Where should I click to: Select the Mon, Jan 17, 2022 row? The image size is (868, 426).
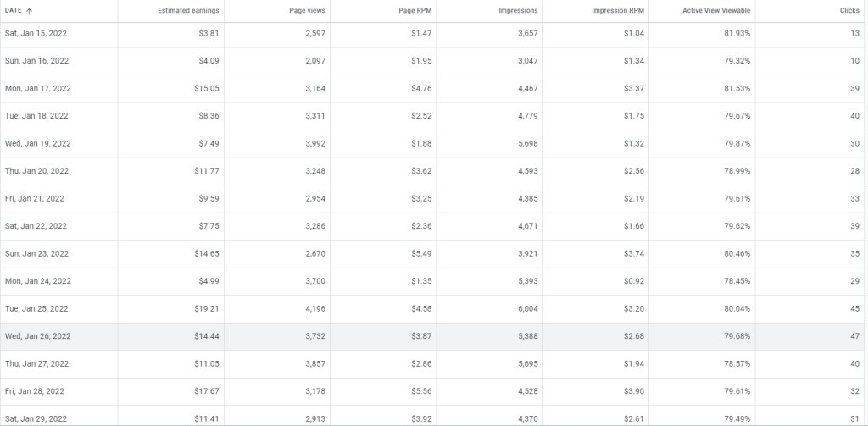tap(38, 89)
